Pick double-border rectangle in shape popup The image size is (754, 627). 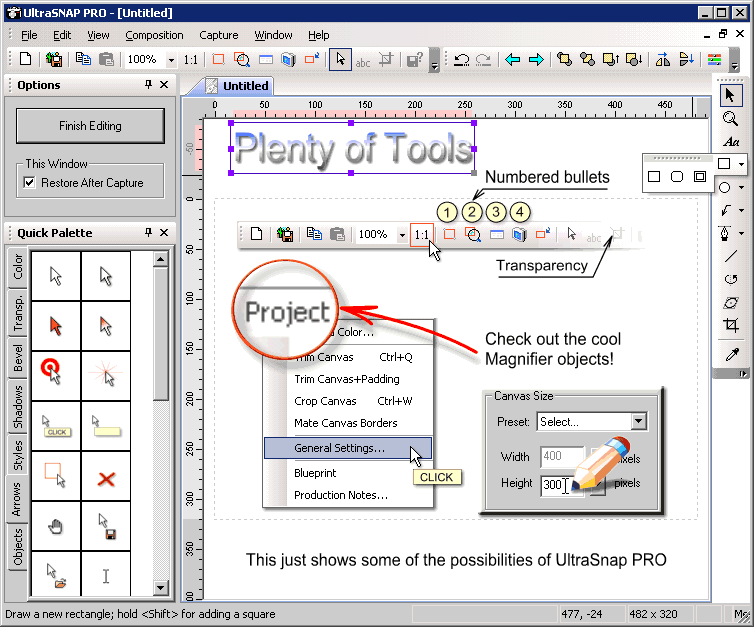pyautogui.click(x=700, y=176)
